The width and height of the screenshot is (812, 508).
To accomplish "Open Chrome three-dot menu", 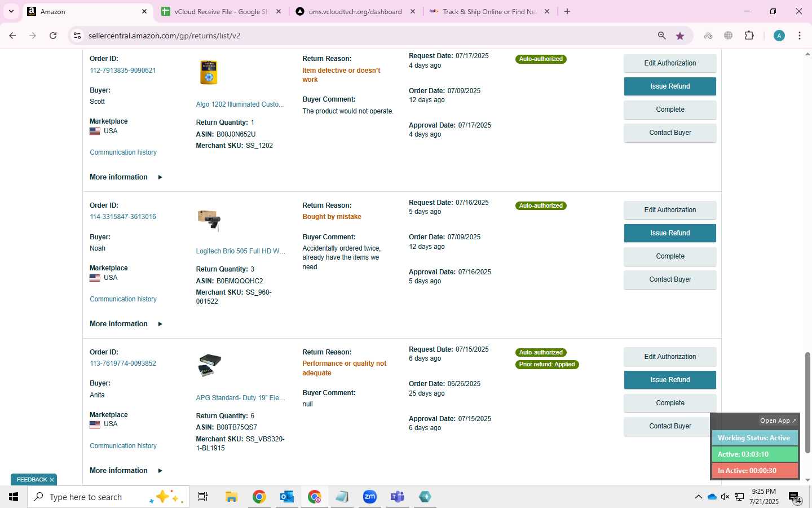I will pyautogui.click(x=800, y=36).
